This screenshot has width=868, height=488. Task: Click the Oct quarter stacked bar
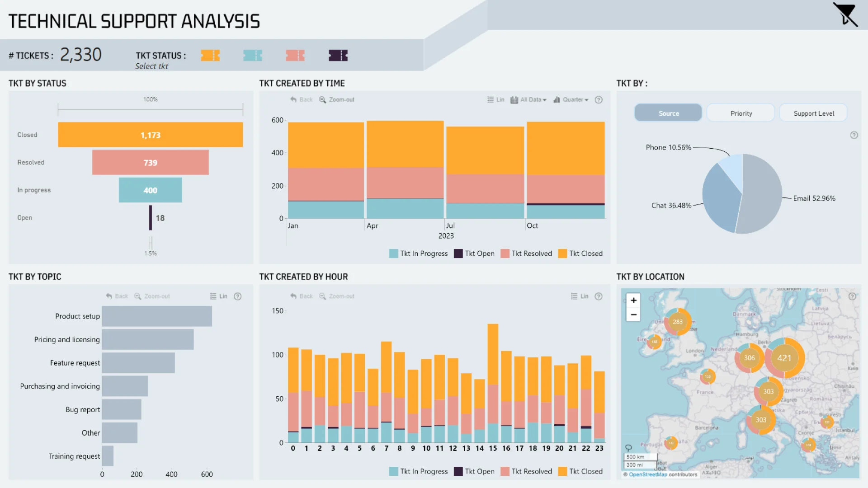566,170
